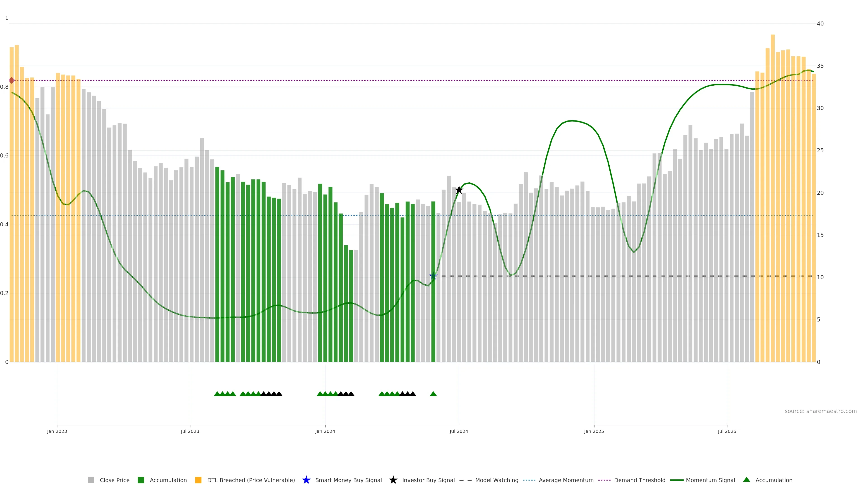Screen dimensions: 868x488
Task: Toggle Demand Threshold legend entry
Action: (x=639, y=480)
